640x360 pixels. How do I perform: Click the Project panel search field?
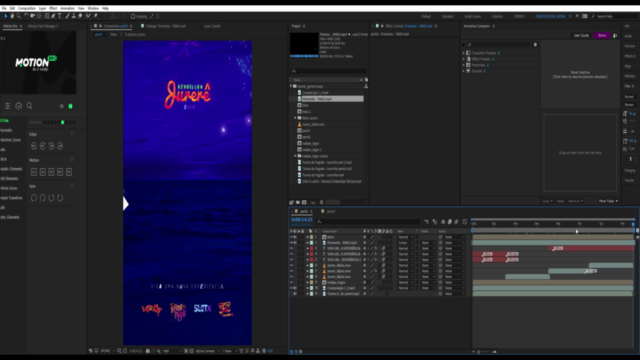[329, 71]
